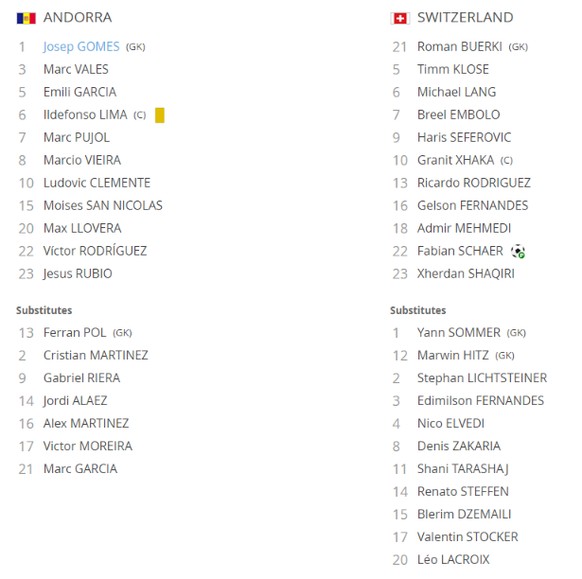Click player Granit XHAKA in Switzerland lineup
Screen dimensions: 582x579
pos(455,160)
